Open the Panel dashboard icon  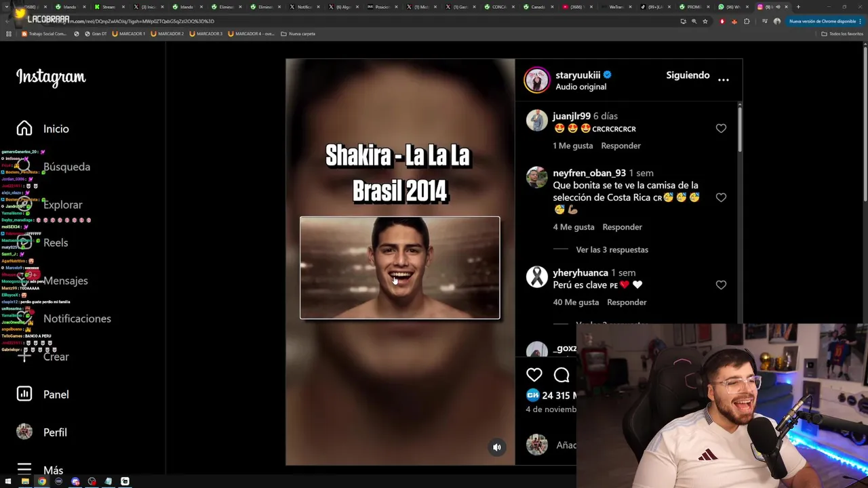point(24,394)
